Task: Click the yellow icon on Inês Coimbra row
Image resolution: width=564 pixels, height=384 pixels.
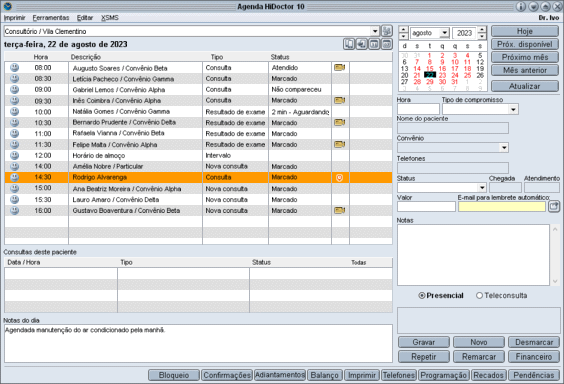Action: (x=340, y=100)
